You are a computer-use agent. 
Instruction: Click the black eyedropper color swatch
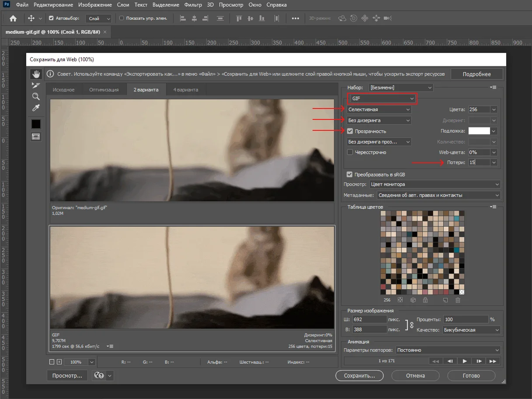click(x=36, y=124)
